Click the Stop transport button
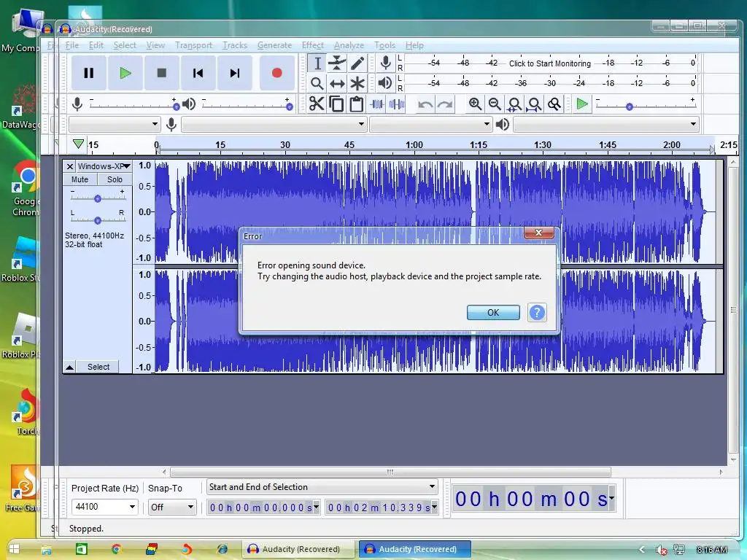The width and height of the screenshot is (747, 560). [161, 73]
